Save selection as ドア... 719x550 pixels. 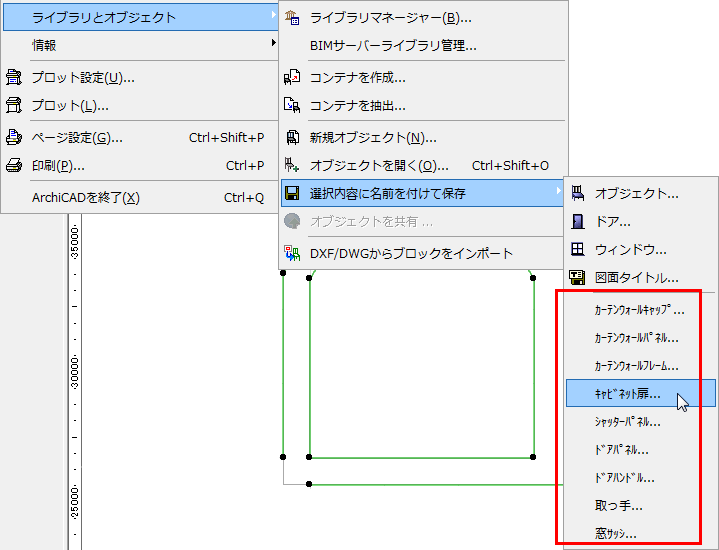(x=641, y=222)
